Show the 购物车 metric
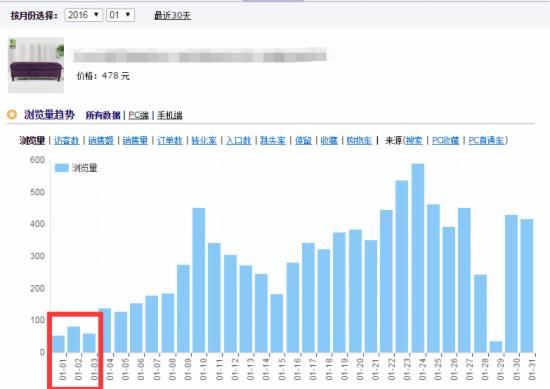This screenshot has width=550, height=389. 359,140
